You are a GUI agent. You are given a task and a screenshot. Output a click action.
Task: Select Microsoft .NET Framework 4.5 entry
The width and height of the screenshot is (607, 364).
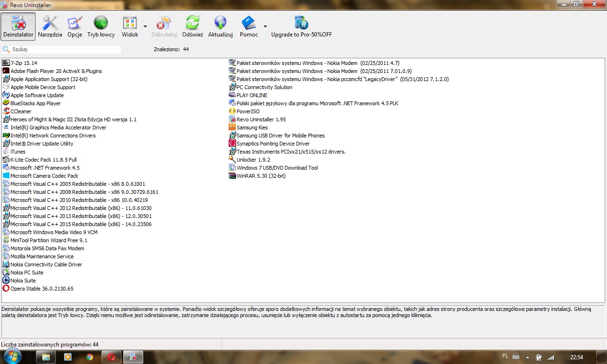tap(45, 168)
